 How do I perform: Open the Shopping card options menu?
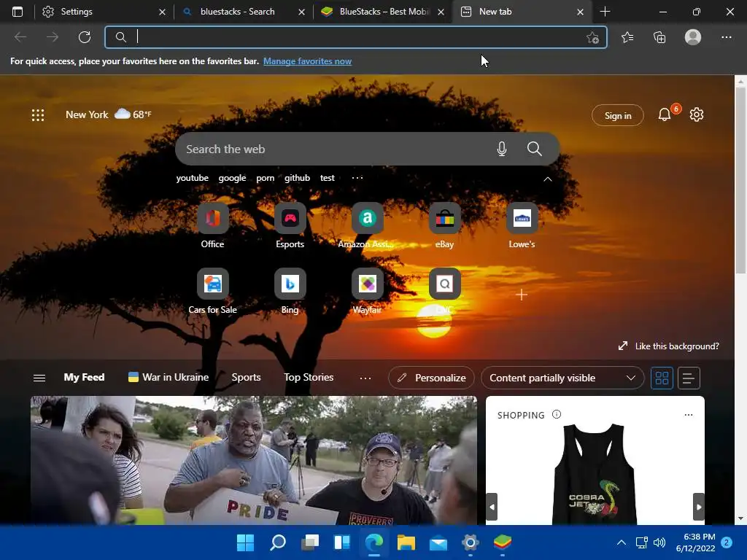pos(689,415)
